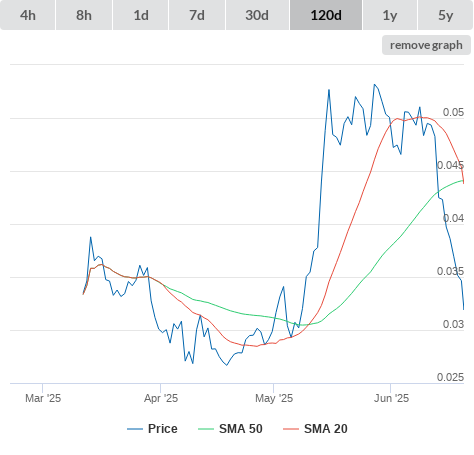
Task: Hide the SMA 50 legend series
Action: coord(230,429)
